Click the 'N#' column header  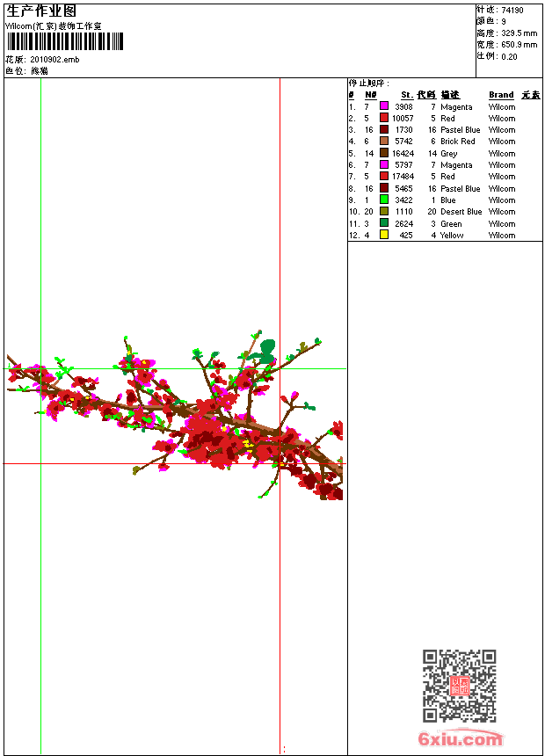[x=370, y=95]
